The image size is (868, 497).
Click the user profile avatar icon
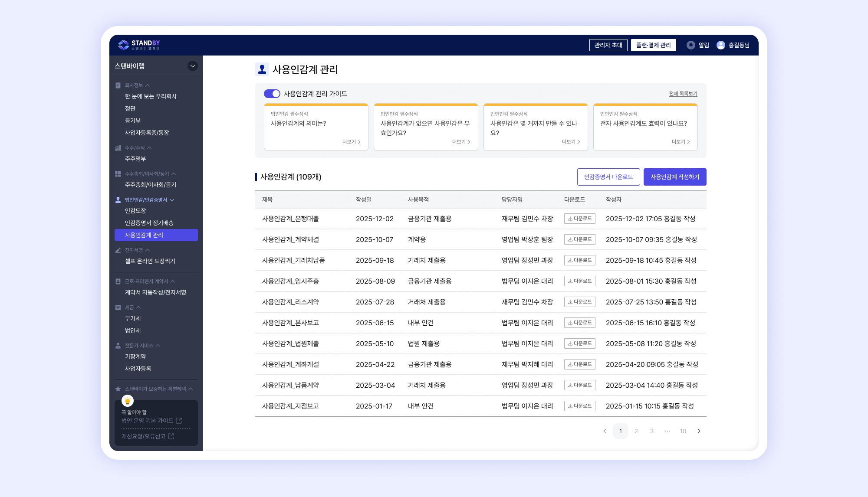coord(721,45)
